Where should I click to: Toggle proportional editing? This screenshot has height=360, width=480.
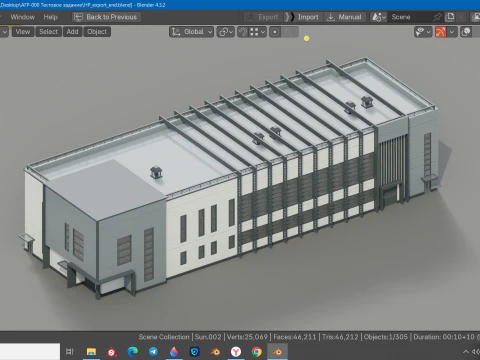point(275,32)
